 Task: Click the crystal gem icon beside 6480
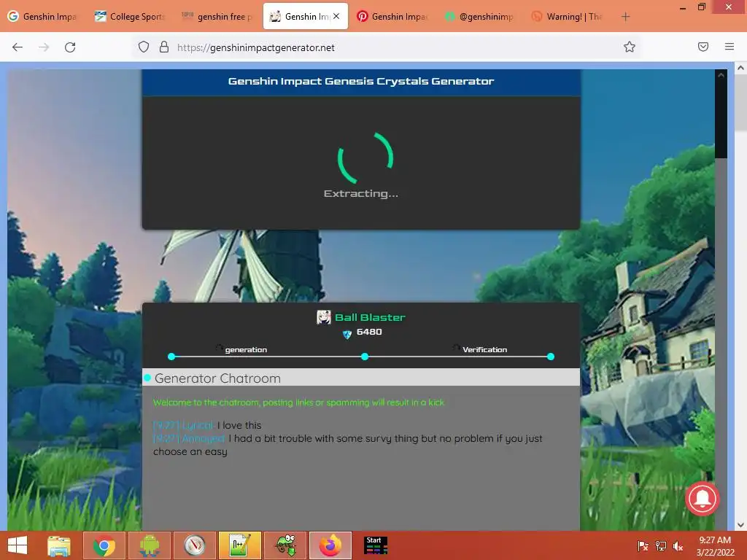[347, 334]
